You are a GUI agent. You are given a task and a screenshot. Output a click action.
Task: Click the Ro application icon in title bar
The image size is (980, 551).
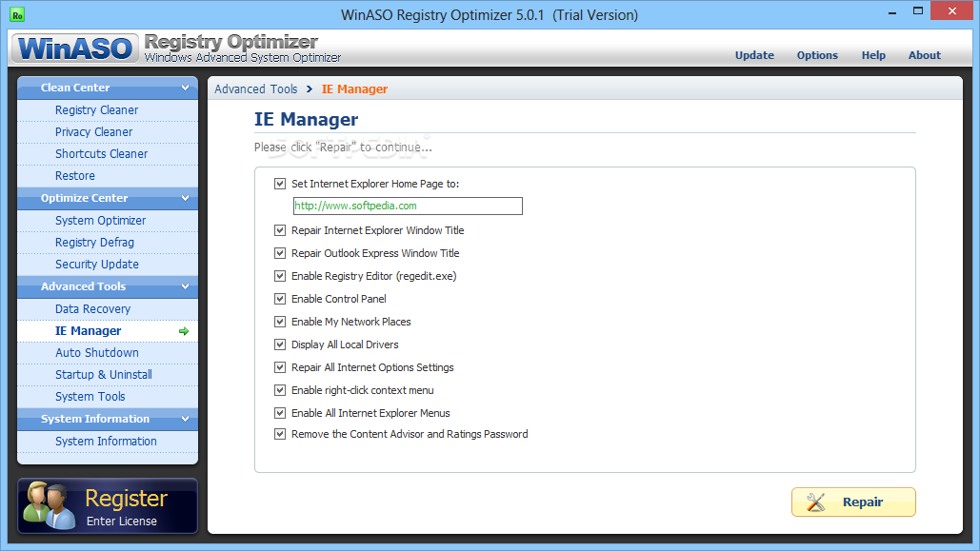(x=17, y=15)
